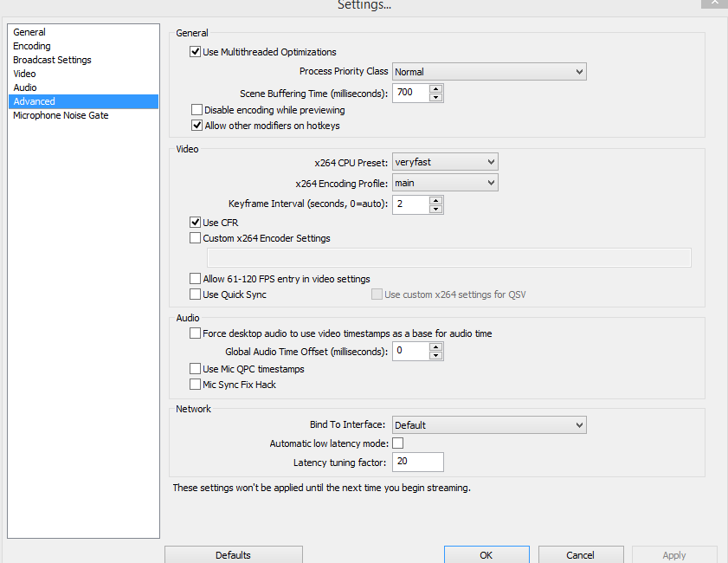Increase Global Audio Time Offset value
Image resolution: width=728 pixels, height=563 pixels.
(435, 347)
